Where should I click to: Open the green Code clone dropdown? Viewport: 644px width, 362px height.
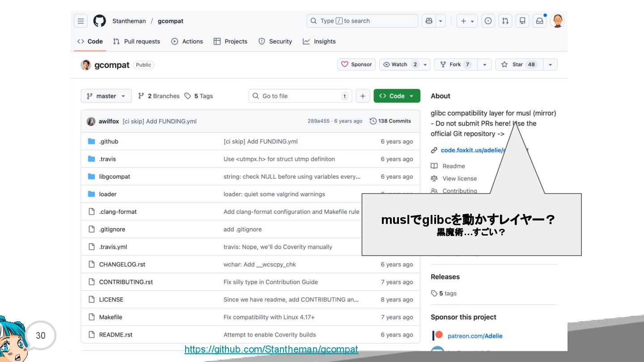coord(397,96)
